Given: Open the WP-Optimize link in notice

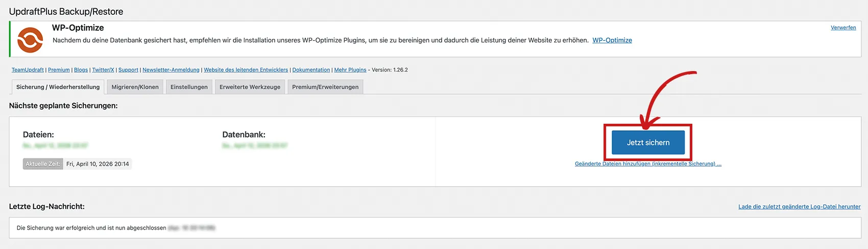Looking at the screenshot, I should [x=612, y=40].
